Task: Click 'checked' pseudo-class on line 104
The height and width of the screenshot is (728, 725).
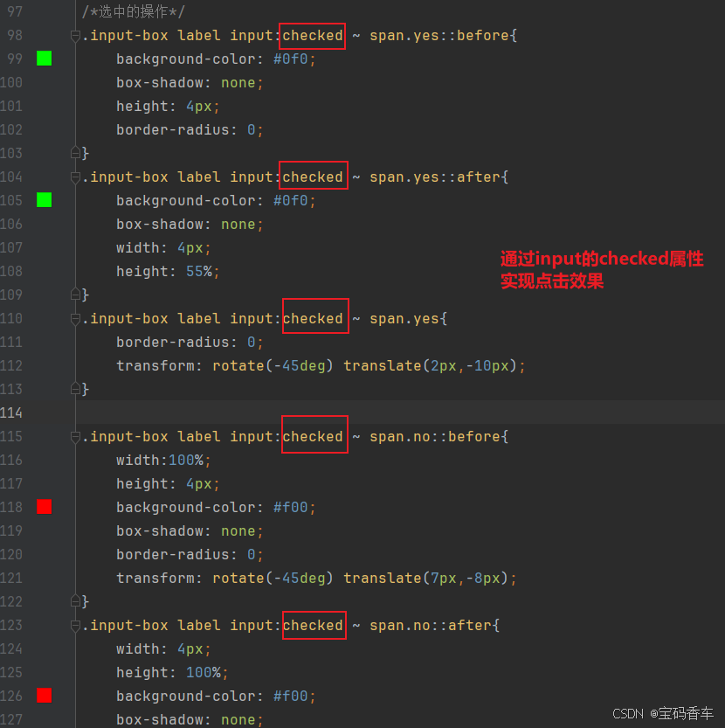Action: click(313, 177)
